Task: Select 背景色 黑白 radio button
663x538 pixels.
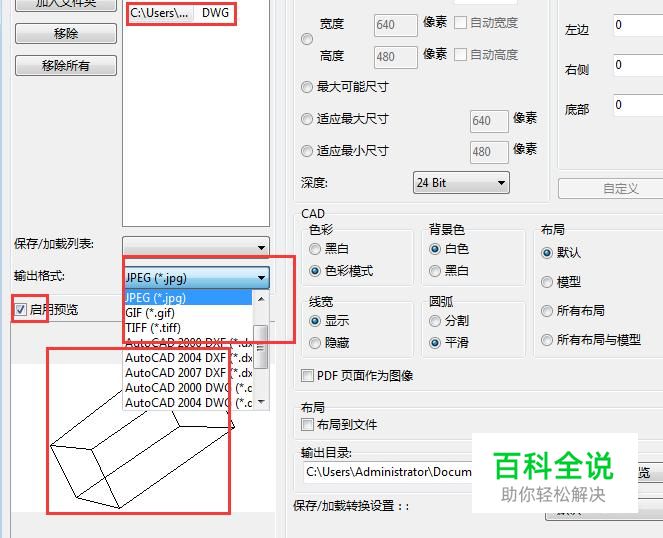Action: point(435,271)
